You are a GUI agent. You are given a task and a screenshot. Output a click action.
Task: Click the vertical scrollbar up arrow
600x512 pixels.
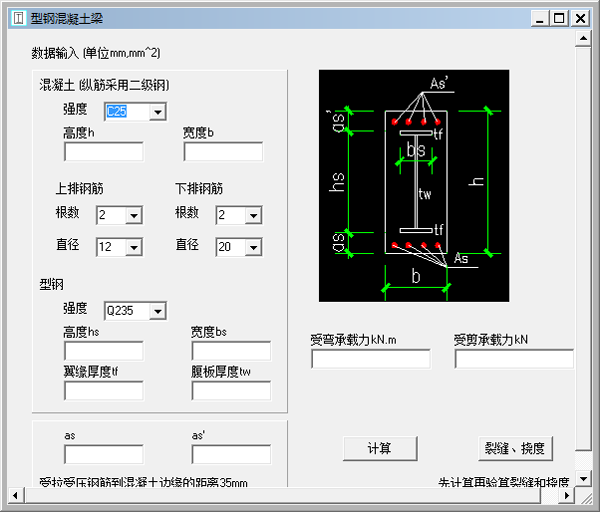[x=583, y=38]
